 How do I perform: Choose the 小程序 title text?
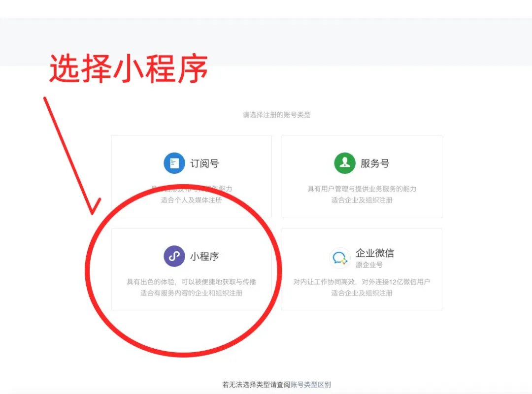(x=204, y=257)
